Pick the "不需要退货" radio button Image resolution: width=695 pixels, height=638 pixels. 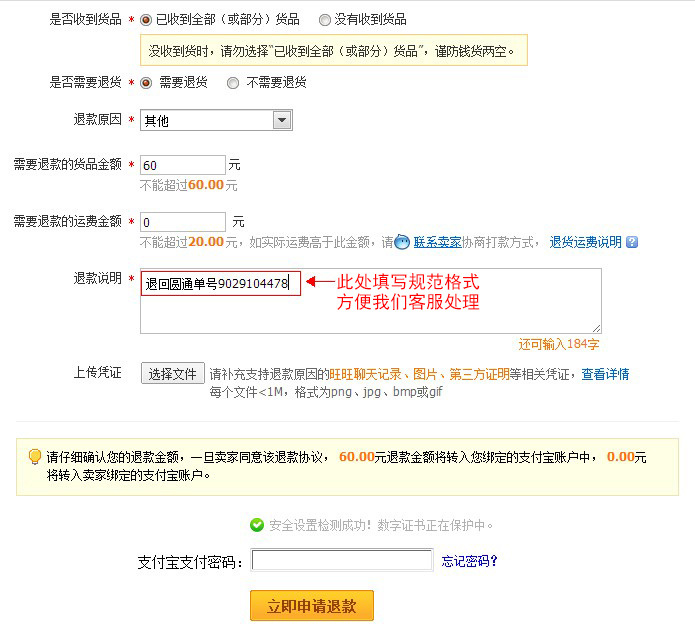coord(233,83)
